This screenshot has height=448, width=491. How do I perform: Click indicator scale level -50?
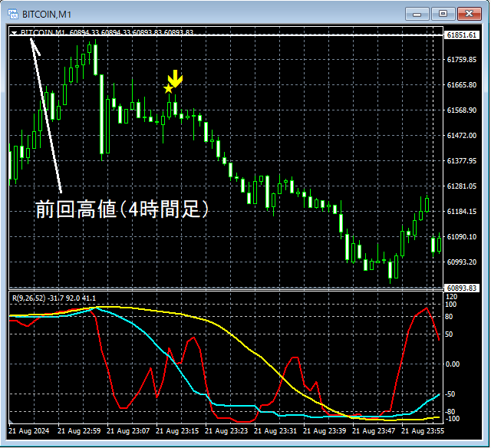(x=450, y=394)
